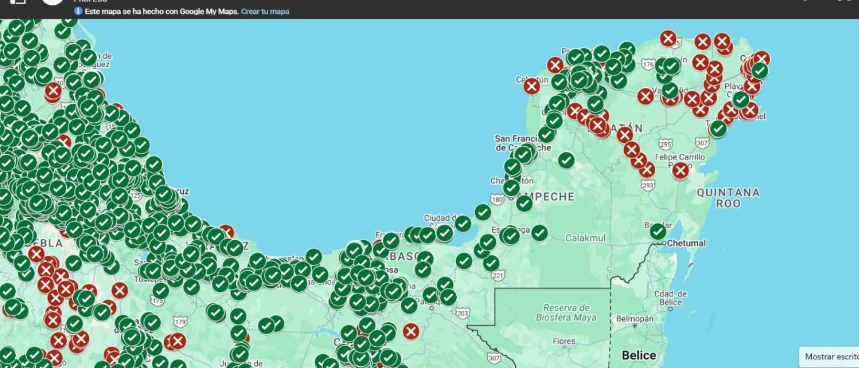Click the Belice country label on map
The height and width of the screenshot is (368, 859).
(639, 355)
